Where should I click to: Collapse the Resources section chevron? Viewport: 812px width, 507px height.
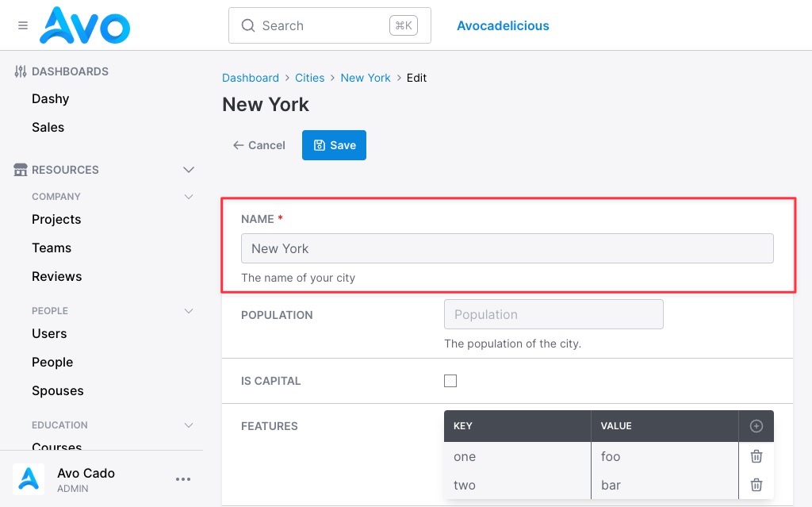tap(189, 170)
